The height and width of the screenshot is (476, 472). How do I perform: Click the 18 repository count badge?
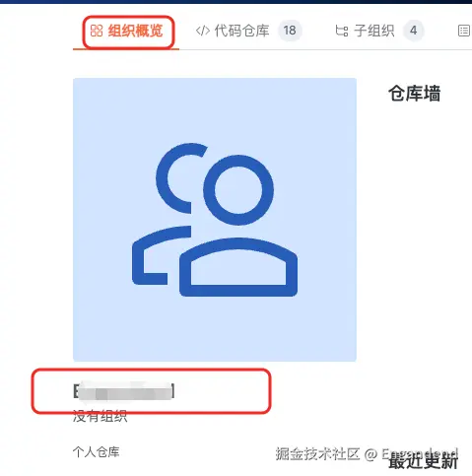click(290, 31)
